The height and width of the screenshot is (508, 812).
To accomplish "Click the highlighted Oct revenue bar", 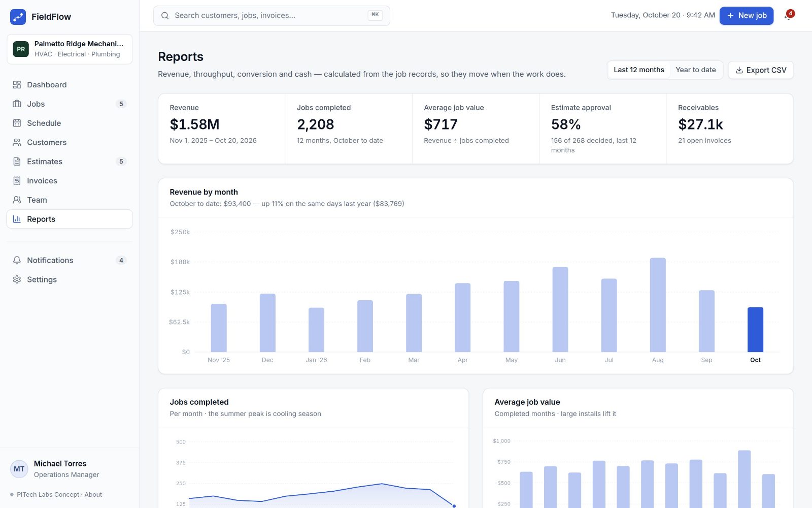I will (x=755, y=330).
